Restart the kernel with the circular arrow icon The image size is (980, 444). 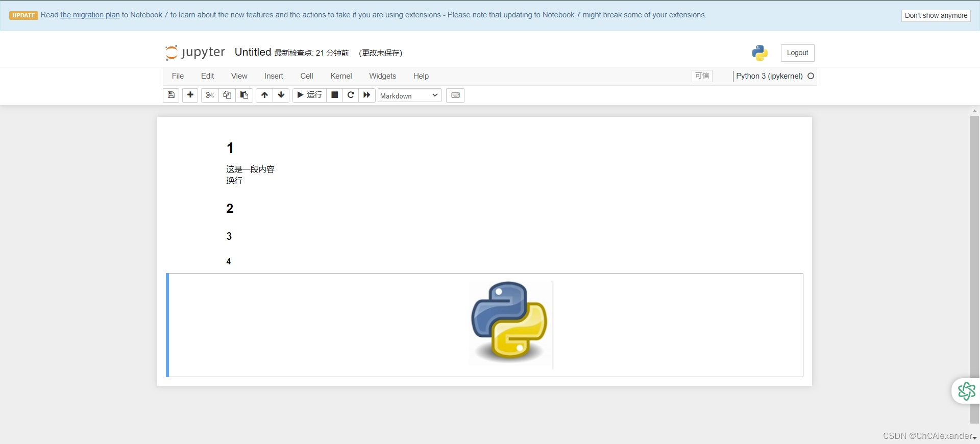tap(351, 95)
